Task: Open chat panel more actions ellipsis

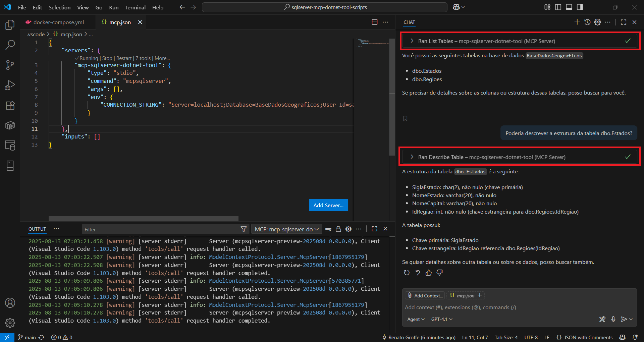Action: (x=608, y=22)
